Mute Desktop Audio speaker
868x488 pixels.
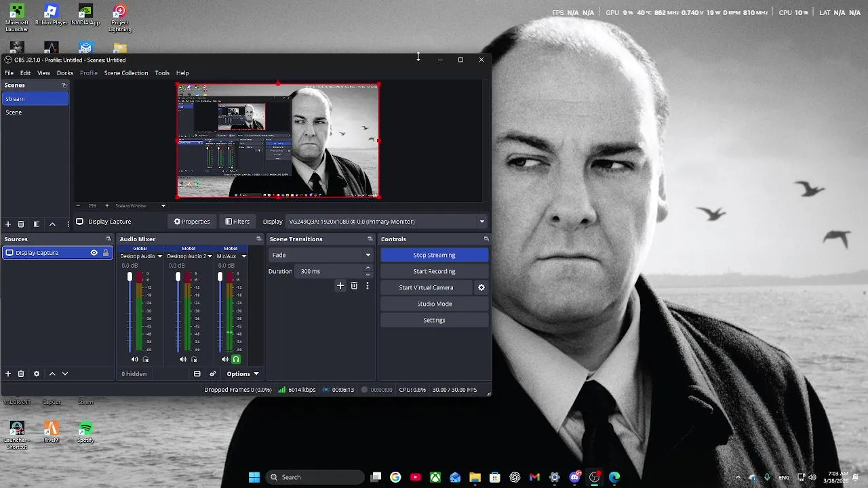point(134,359)
